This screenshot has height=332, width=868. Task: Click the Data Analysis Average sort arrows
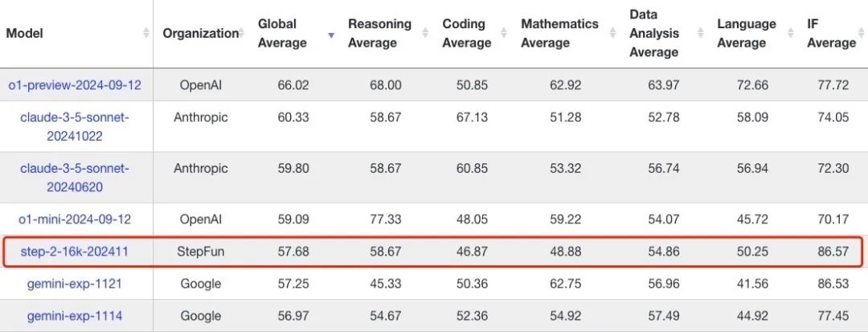(700, 33)
